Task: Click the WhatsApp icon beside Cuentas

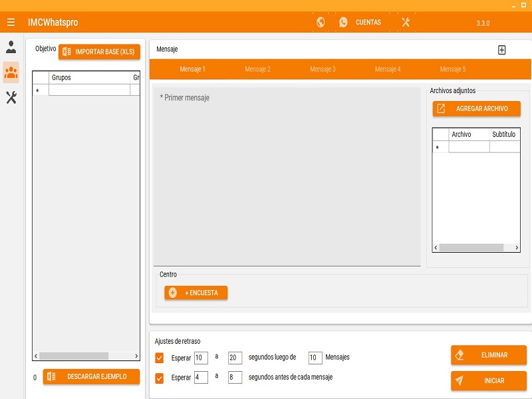Action: coord(343,22)
